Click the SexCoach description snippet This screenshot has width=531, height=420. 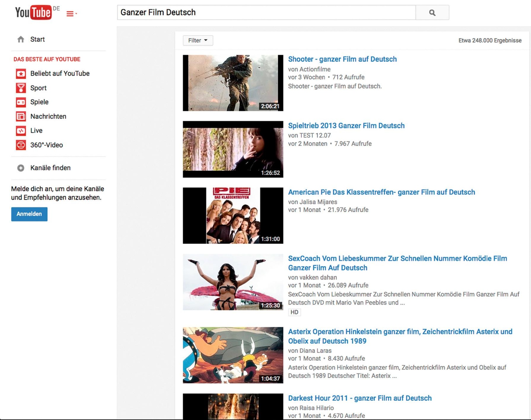pyautogui.click(x=404, y=298)
